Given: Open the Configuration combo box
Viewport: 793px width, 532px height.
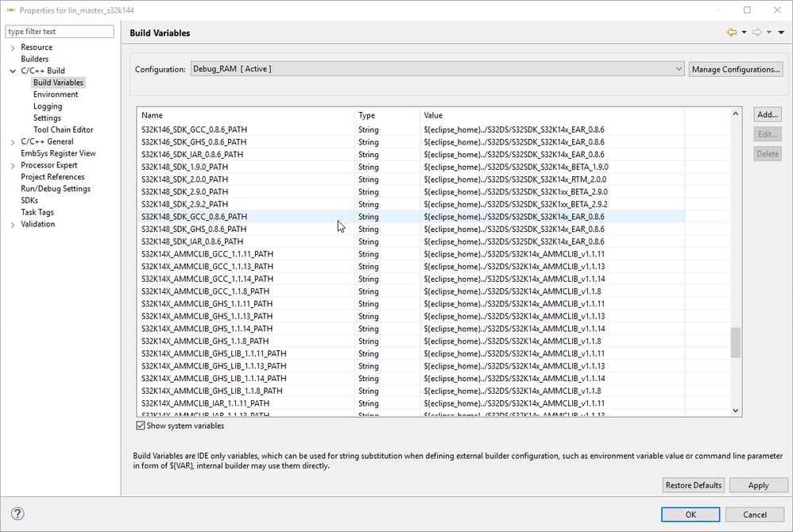Looking at the screenshot, I should point(438,69).
